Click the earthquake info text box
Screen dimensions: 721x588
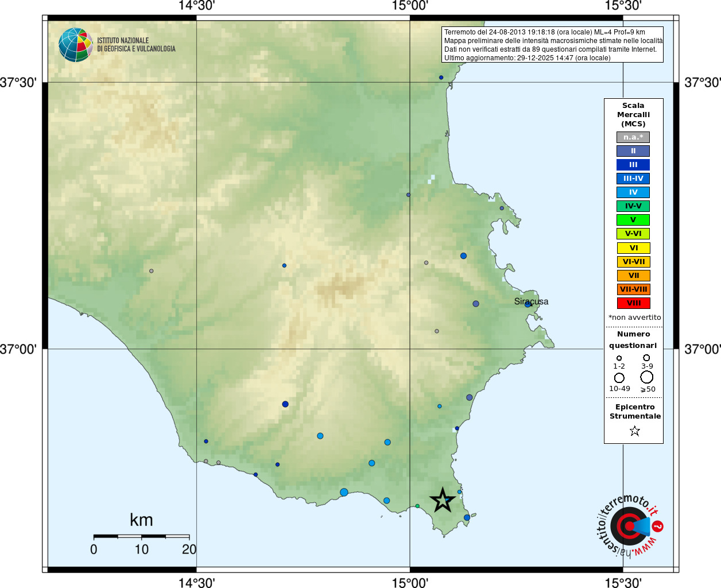[x=553, y=45]
